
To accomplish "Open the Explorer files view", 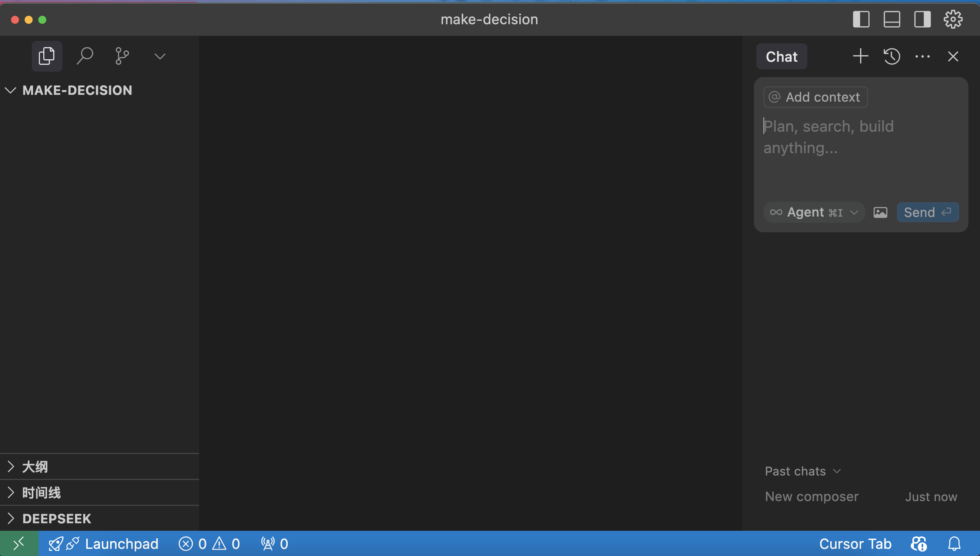I will [x=47, y=56].
